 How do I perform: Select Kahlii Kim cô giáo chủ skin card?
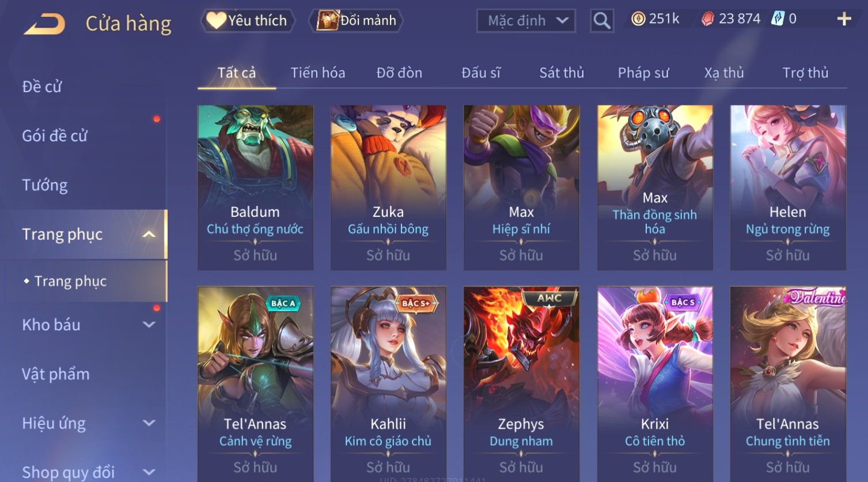coord(388,383)
